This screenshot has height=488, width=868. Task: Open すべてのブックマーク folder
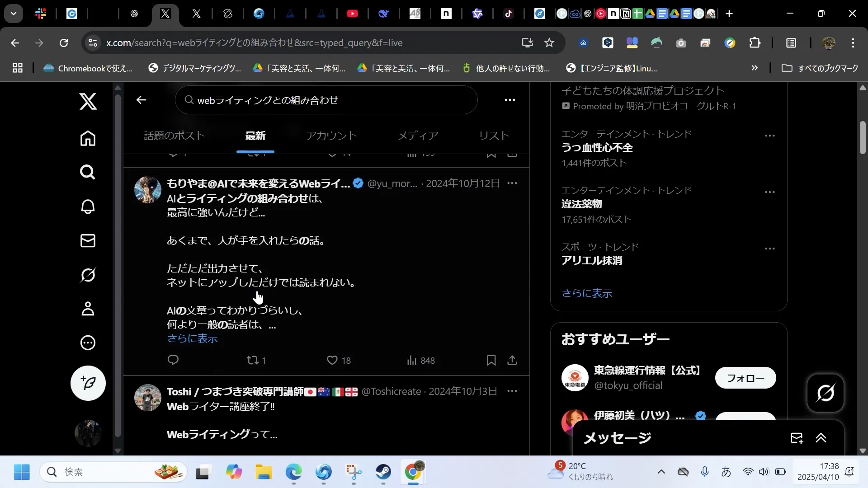(x=820, y=68)
